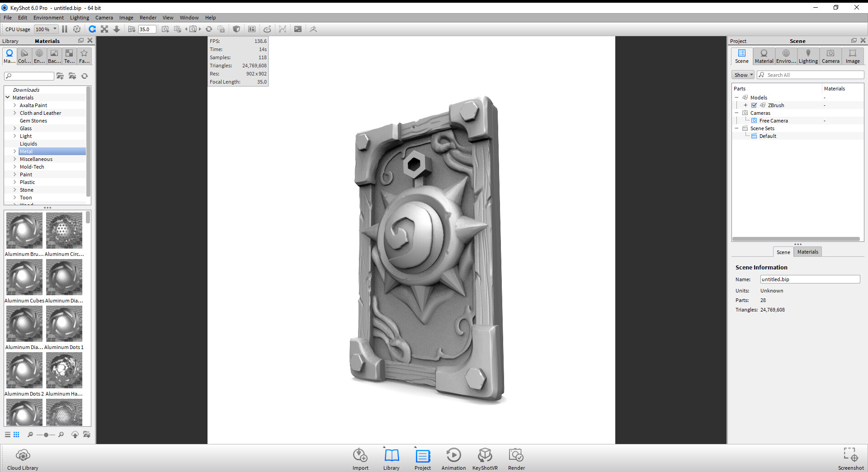The width and height of the screenshot is (868, 472).
Task: Switch to lower Materials sub-tab
Action: (x=808, y=252)
